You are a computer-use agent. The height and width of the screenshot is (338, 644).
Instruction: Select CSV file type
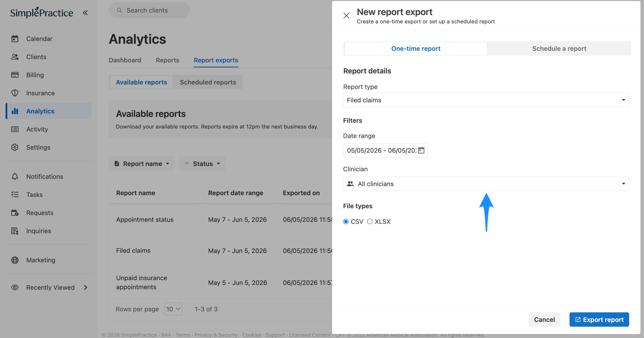click(346, 222)
